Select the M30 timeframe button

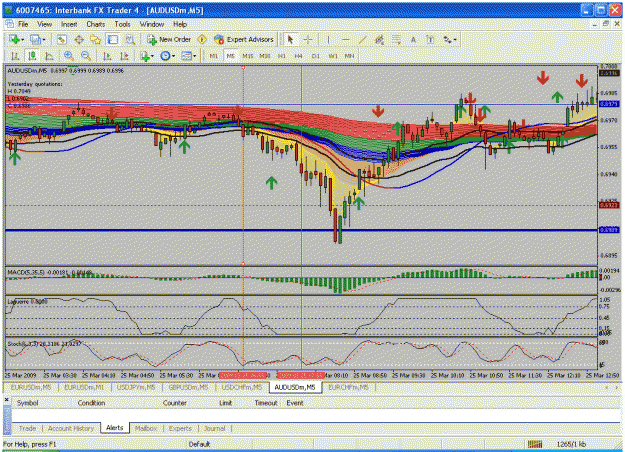click(265, 56)
